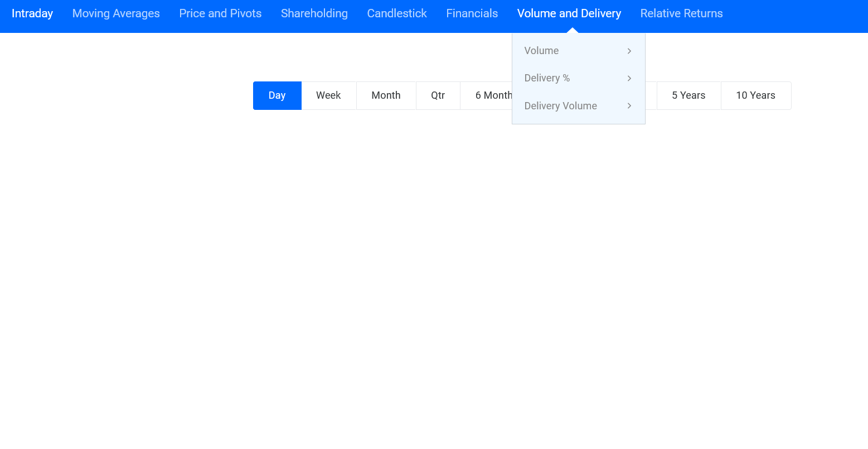Open Relative Returns tab
The width and height of the screenshot is (868, 449).
tap(681, 13)
